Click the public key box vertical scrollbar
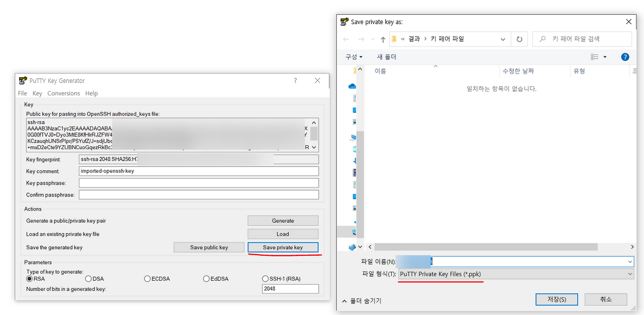Image resolution: width=644 pixels, height=315 pixels. (314, 135)
